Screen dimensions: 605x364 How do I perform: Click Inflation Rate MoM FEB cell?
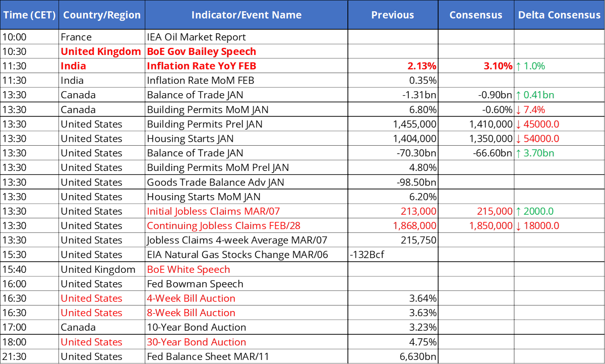click(246, 81)
